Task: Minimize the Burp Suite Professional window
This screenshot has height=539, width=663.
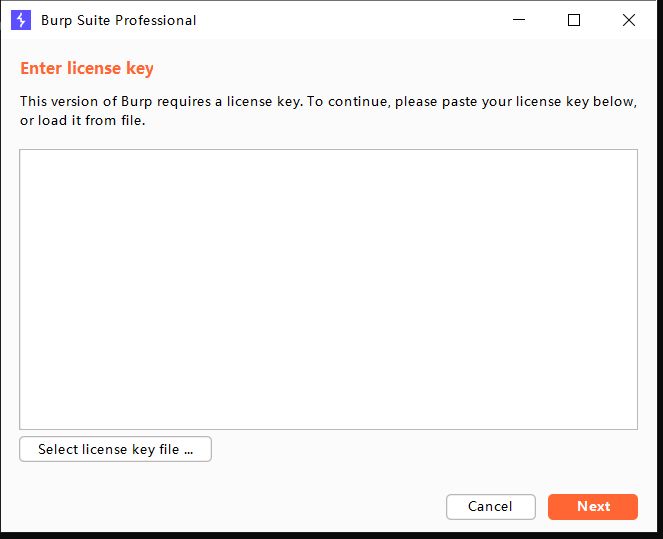Action: click(519, 20)
